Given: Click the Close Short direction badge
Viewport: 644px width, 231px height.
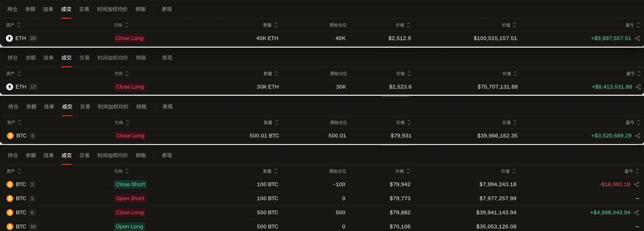Looking at the screenshot, I should click(130, 185).
